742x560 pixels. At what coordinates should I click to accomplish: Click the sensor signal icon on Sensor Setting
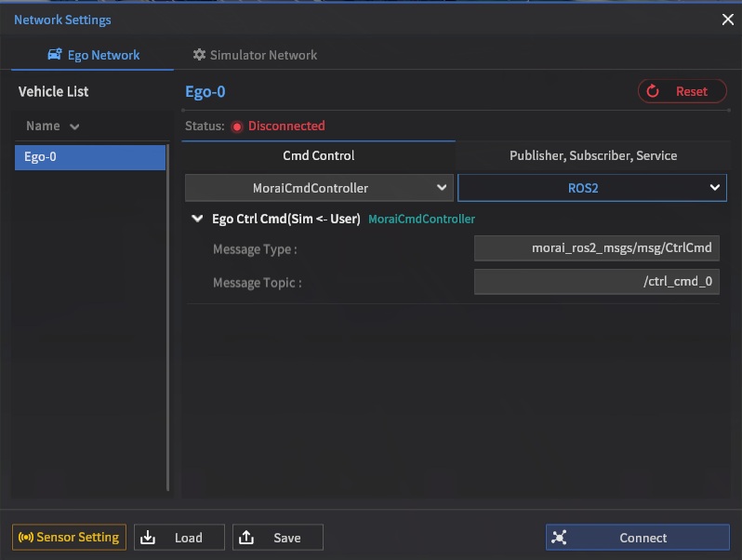coord(26,538)
